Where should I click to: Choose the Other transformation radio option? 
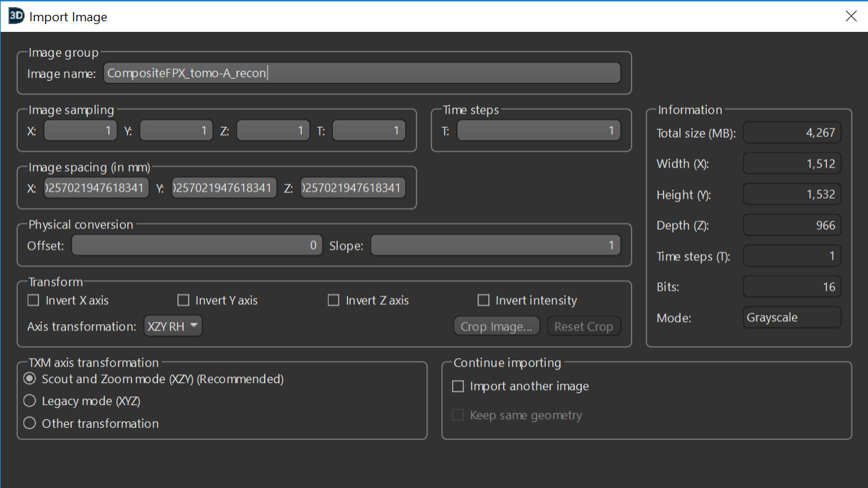click(30, 423)
